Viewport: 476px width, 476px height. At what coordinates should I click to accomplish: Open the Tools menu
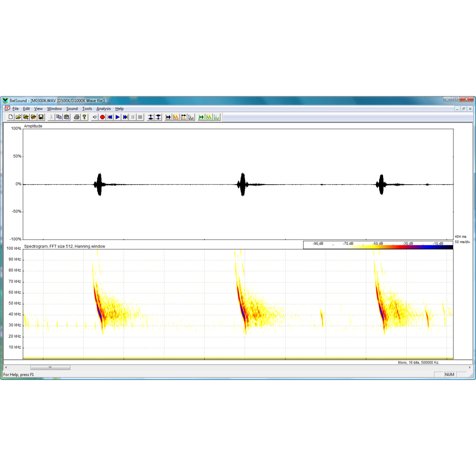click(87, 109)
